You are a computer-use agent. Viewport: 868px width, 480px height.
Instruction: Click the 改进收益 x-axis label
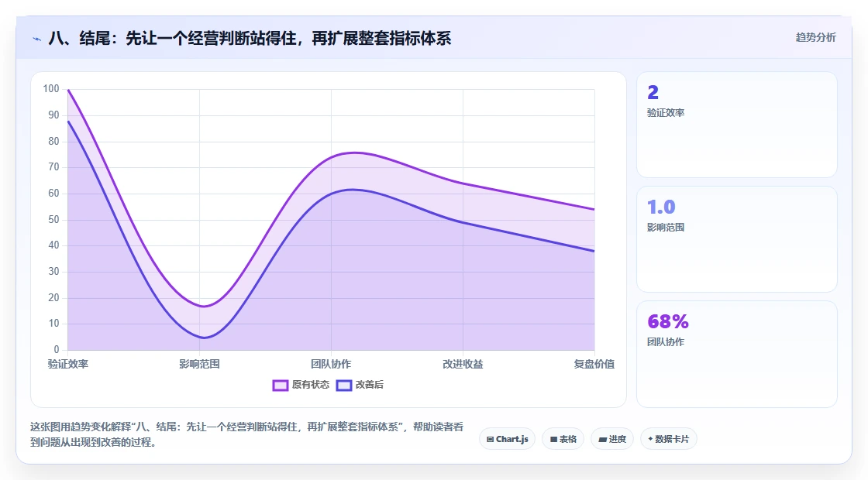(x=463, y=364)
